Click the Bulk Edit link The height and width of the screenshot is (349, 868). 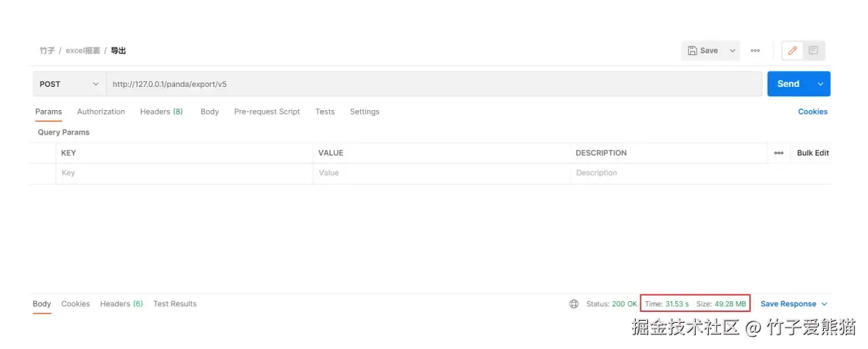pyautogui.click(x=813, y=153)
